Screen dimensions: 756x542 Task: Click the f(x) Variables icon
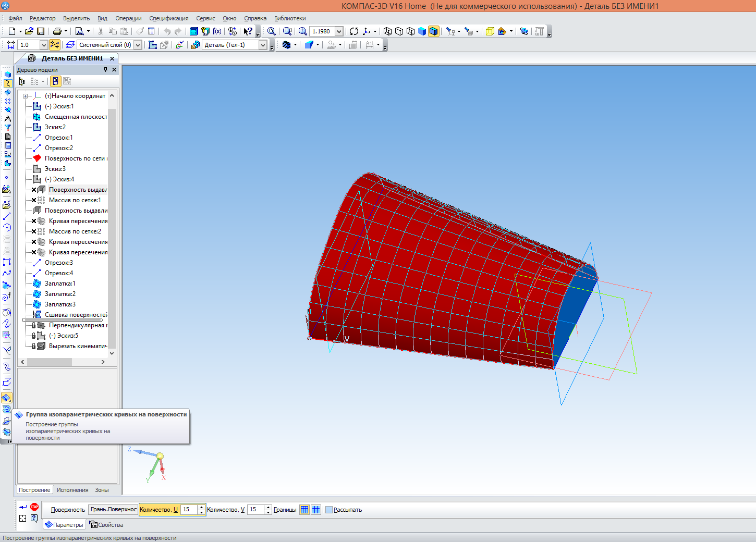click(217, 31)
